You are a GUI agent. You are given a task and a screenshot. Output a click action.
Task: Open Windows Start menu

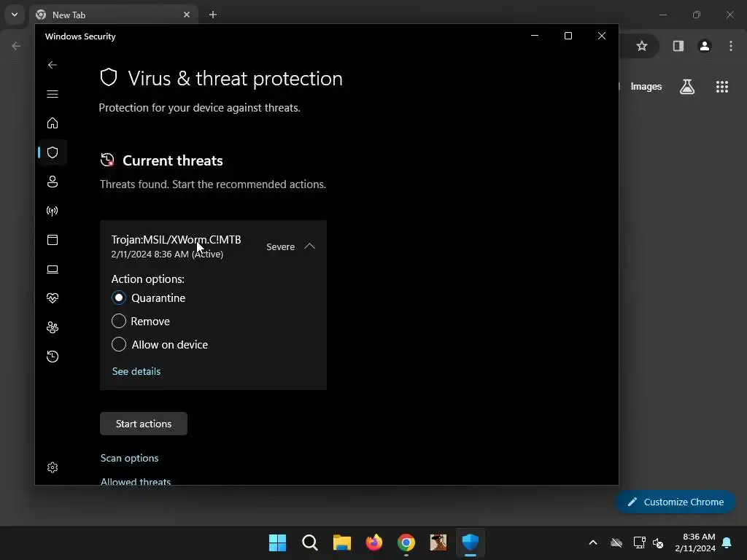coord(277,542)
